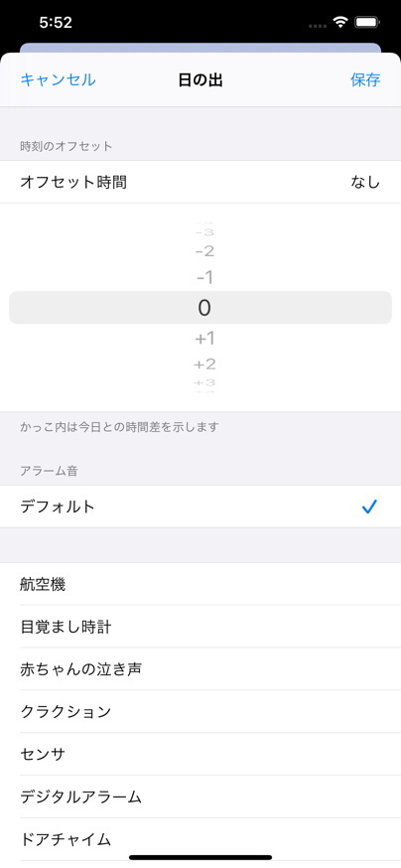Tap the home indicator bar
This screenshot has height=868, width=401.
200,857
